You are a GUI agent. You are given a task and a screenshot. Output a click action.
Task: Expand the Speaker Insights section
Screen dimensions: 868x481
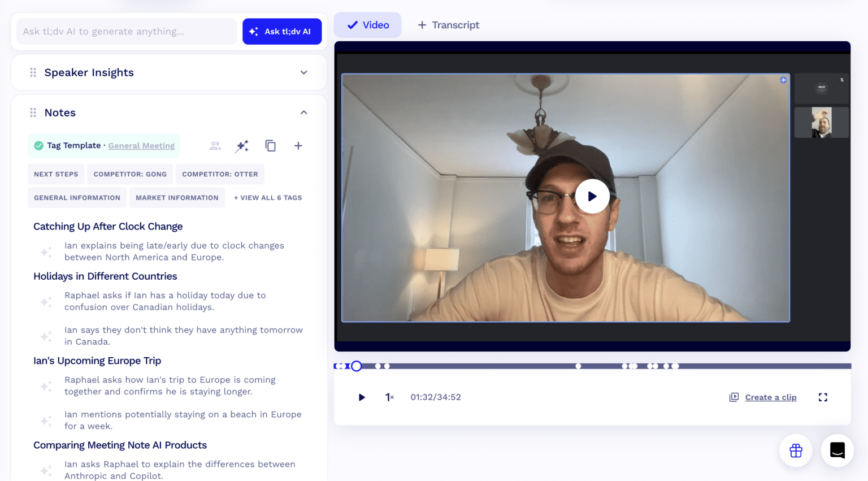303,72
